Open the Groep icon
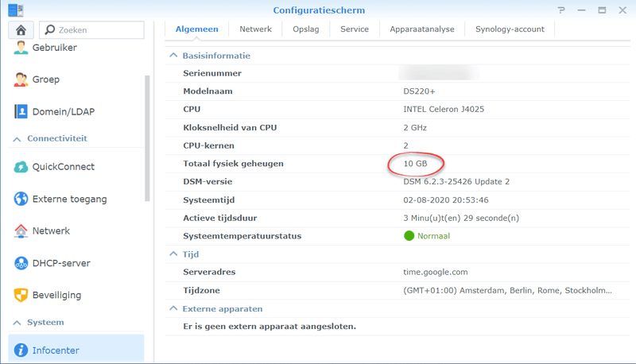Screen dimensions: 636x364 (x=21, y=79)
